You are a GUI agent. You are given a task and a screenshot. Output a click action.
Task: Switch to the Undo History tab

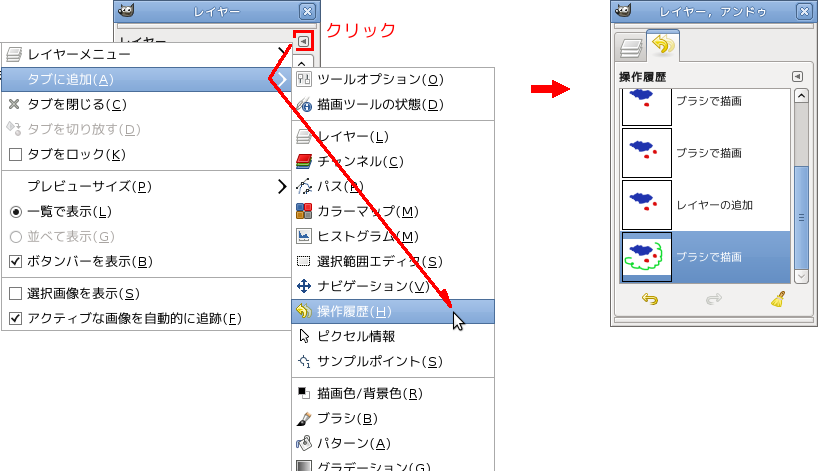663,45
